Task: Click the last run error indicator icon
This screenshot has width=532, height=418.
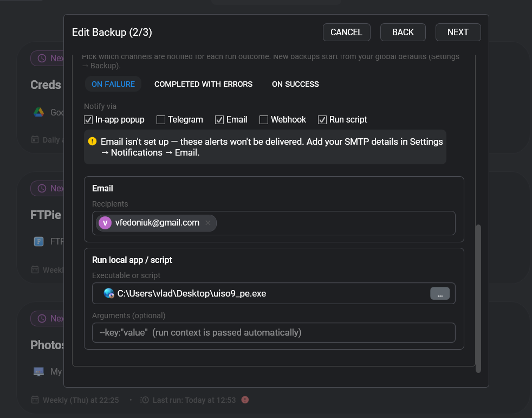Action: click(x=245, y=400)
